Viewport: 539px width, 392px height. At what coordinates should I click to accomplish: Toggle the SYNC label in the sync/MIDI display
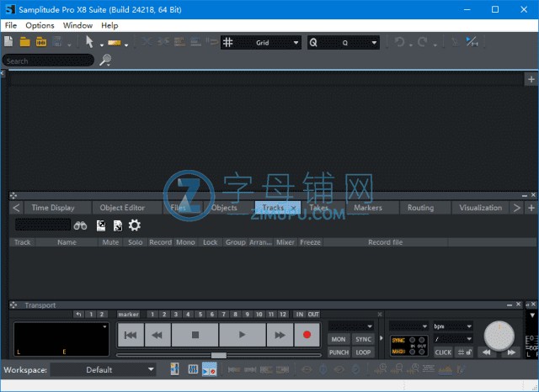tap(398, 340)
